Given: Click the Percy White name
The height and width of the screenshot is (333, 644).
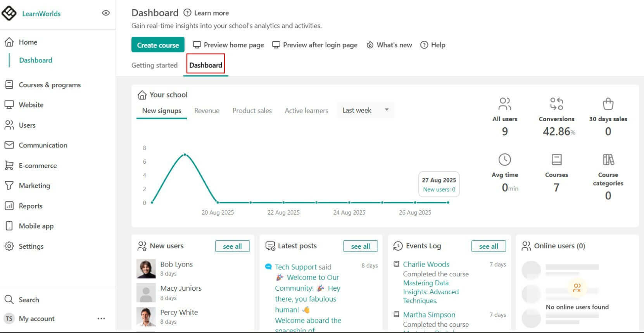Looking at the screenshot, I should (x=179, y=312).
